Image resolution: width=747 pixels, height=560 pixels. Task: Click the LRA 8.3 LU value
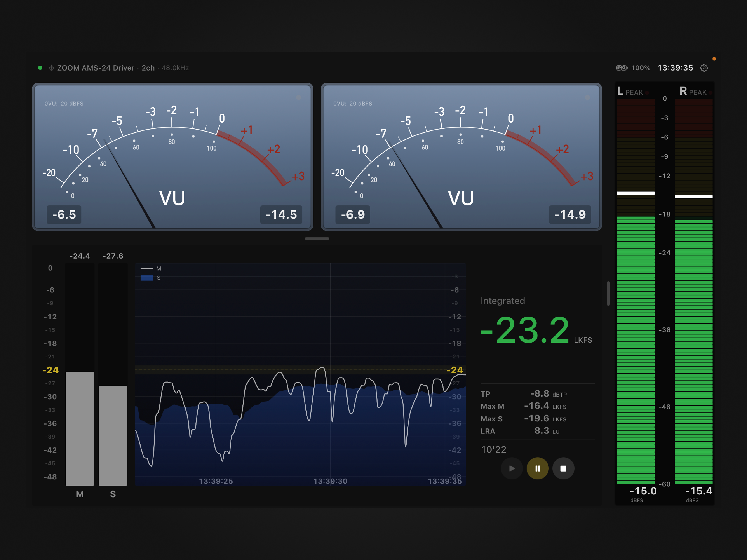pos(547,431)
